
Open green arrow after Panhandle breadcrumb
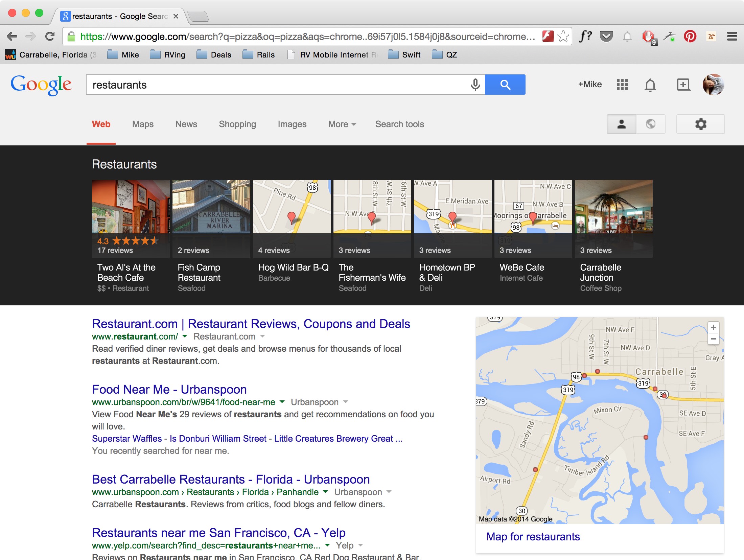(x=325, y=492)
